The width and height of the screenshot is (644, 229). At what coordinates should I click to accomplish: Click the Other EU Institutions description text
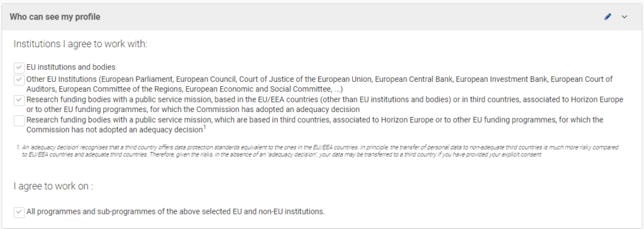319,84
